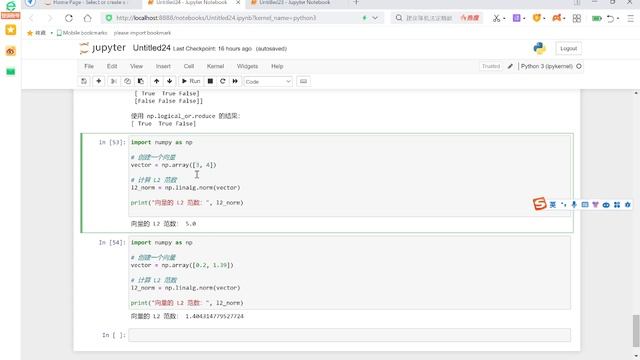
Task: Restart kernel and run all with fast-forward icon
Action: [x=235, y=81]
